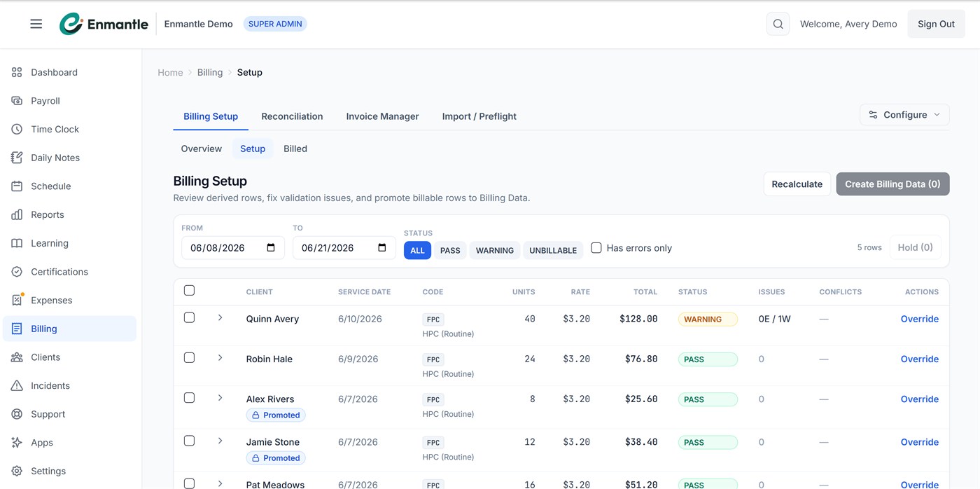Click the Learning book icon
The height and width of the screenshot is (489, 980).
tap(17, 243)
